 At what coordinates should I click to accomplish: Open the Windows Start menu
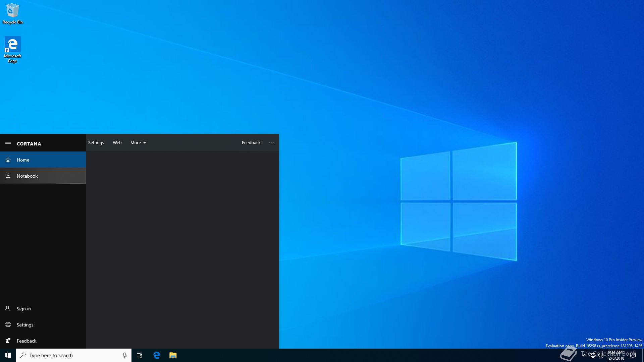click(8, 355)
